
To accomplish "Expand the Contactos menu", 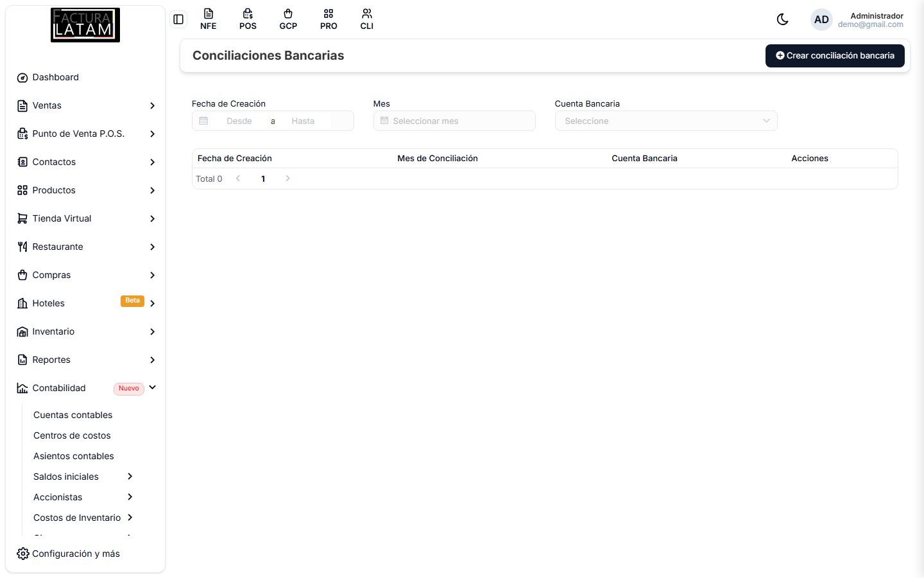I will tap(85, 162).
